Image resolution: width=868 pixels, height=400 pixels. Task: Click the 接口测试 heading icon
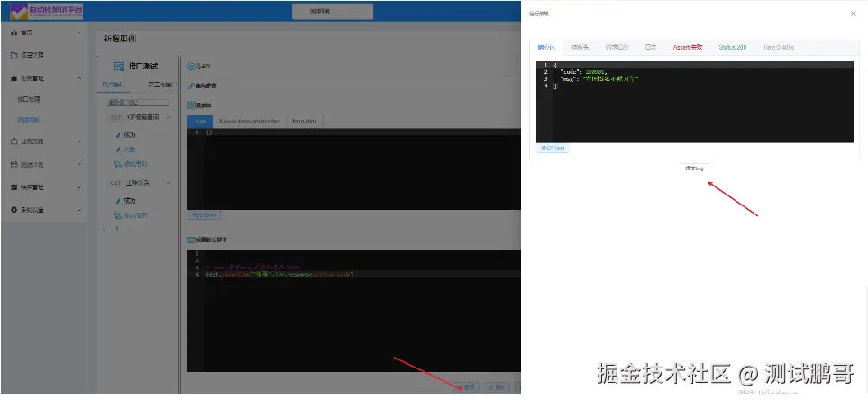[119, 67]
